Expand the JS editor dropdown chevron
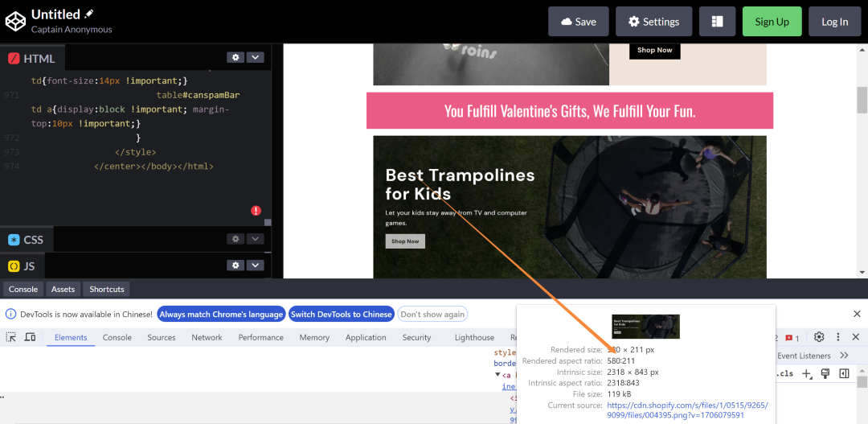This screenshot has width=868, height=424. [256, 266]
